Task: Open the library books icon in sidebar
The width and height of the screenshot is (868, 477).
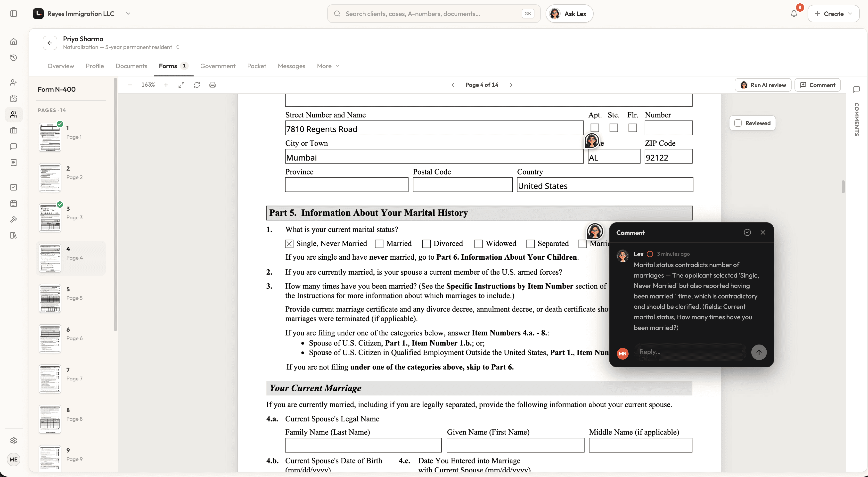Action: point(14,235)
